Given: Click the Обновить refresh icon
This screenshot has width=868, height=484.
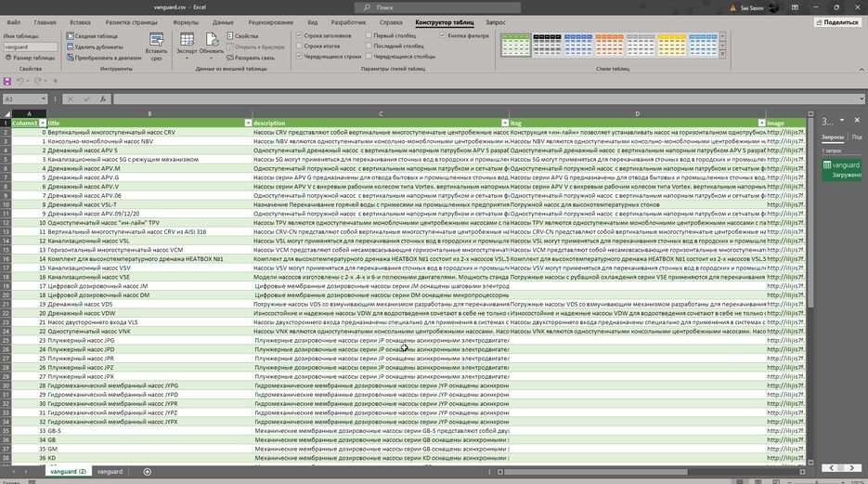Looking at the screenshot, I should (212, 40).
